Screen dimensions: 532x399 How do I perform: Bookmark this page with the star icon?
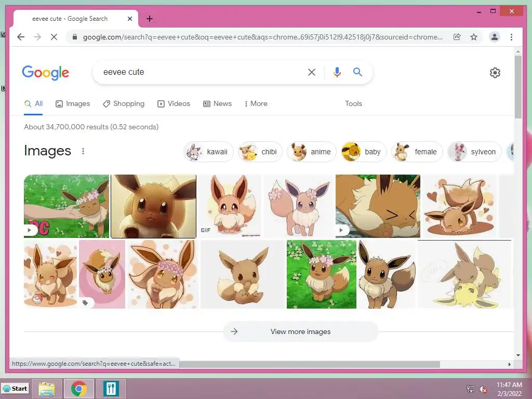pos(474,37)
